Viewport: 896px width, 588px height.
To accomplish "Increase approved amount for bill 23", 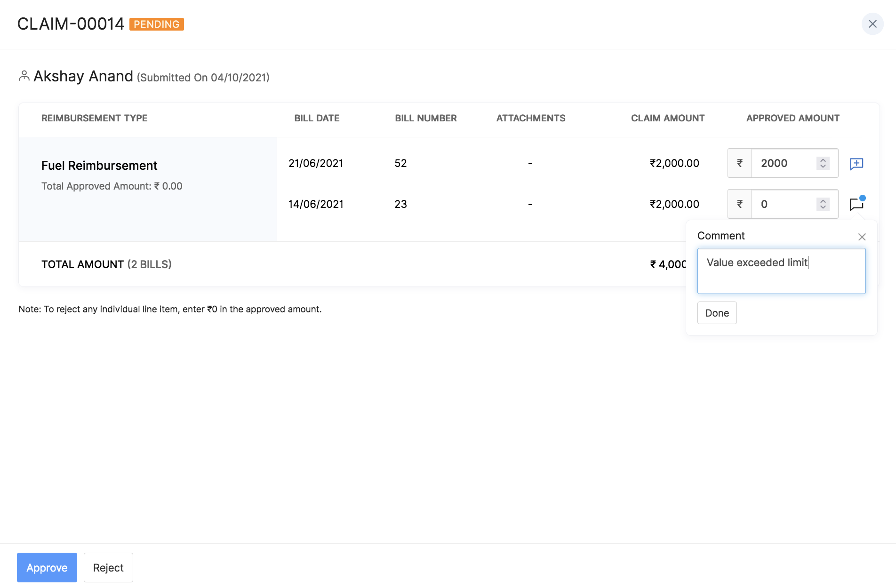I will (x=823, y=201).
